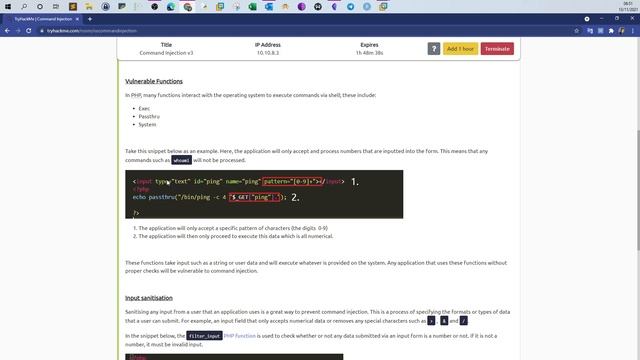
Task: Click the Vulnerable Functions heading
Action: click(x=154, y=81)
